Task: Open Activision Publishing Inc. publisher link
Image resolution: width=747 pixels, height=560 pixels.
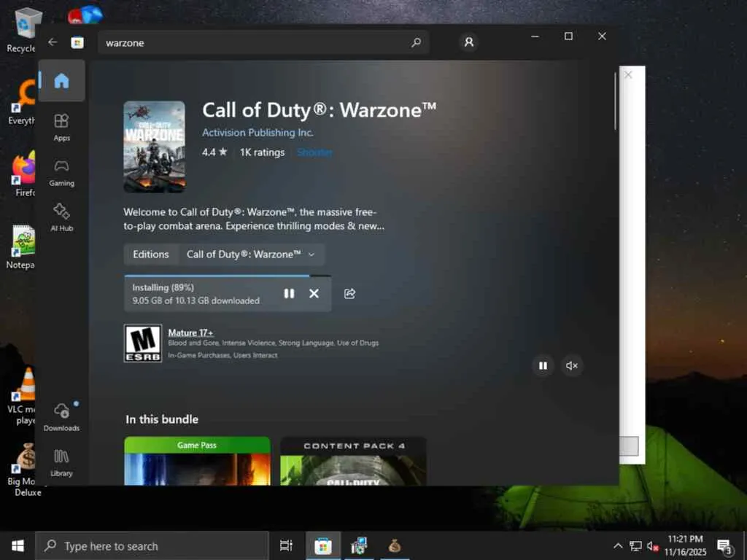Action: click(x=258, y=133)
